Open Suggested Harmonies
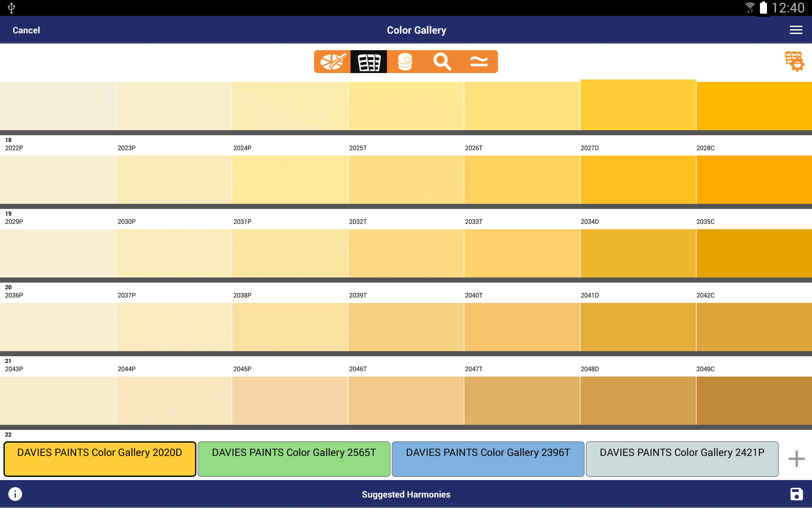812x508 pixels. (x=406, y=494)
